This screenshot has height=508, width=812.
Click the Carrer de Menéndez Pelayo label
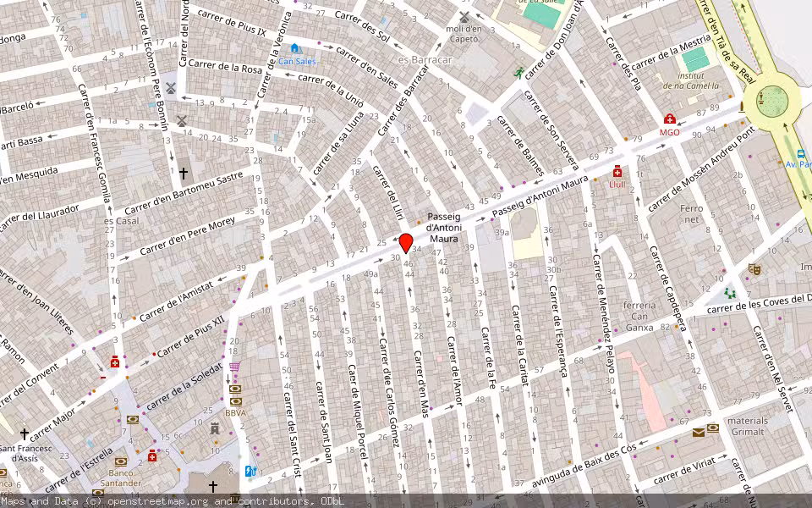point(603,313)
